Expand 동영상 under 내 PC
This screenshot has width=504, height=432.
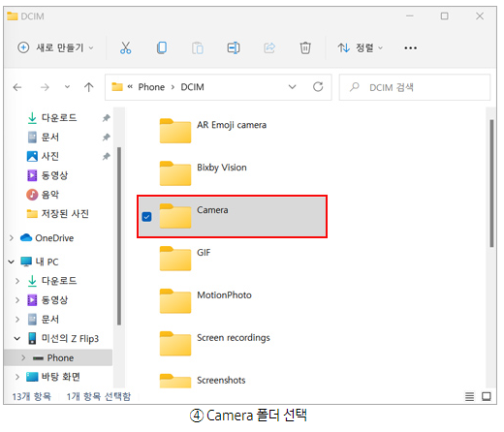[17, 300]
